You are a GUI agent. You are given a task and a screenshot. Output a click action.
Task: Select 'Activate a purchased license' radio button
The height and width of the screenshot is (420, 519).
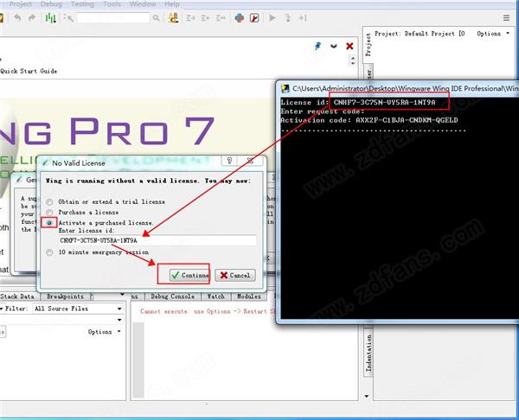(49, 223)
